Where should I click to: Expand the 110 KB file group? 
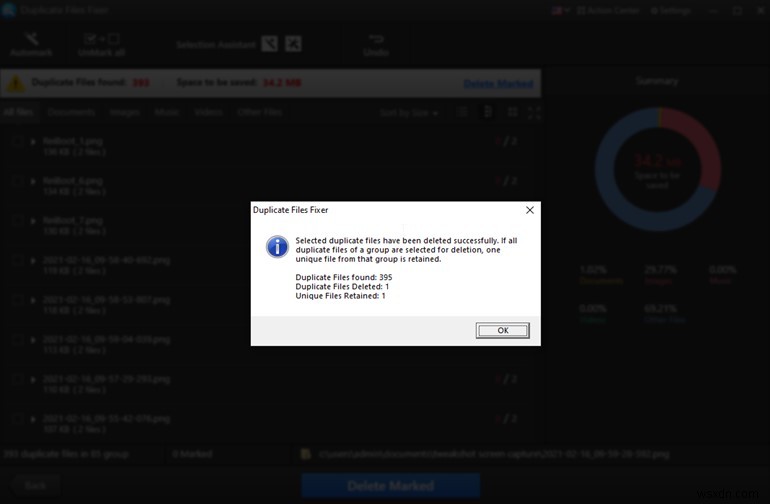tap(33, 379)
